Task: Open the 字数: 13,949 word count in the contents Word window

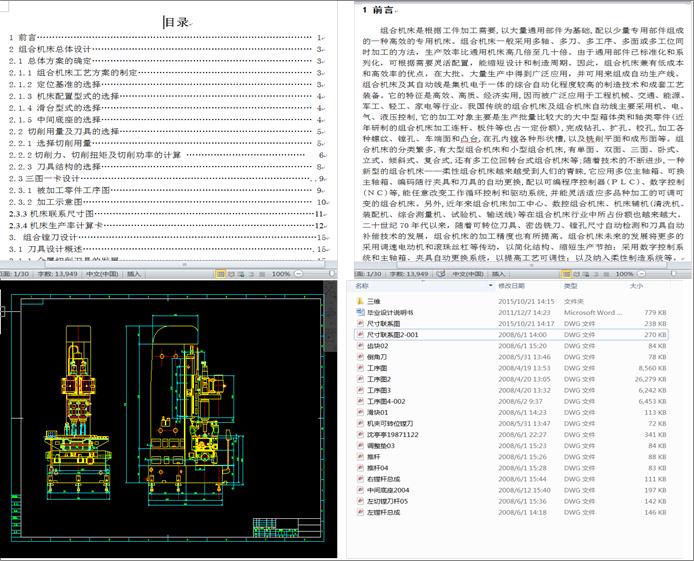Action: point(57,274)
